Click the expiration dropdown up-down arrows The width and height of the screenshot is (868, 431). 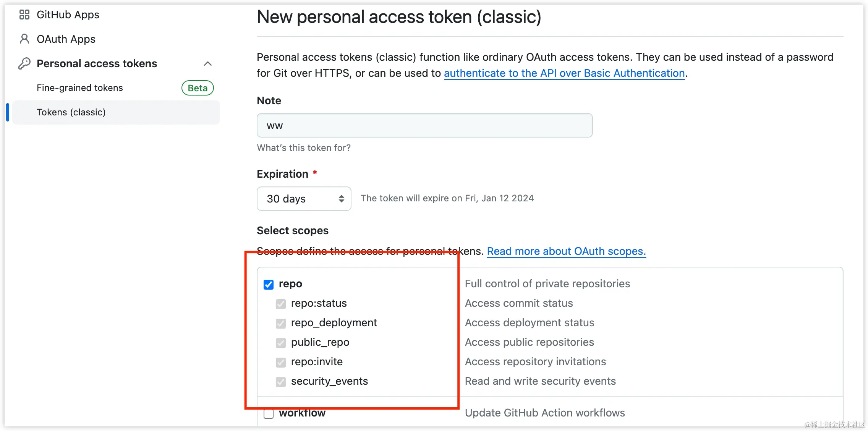click(x=341, y=199)
